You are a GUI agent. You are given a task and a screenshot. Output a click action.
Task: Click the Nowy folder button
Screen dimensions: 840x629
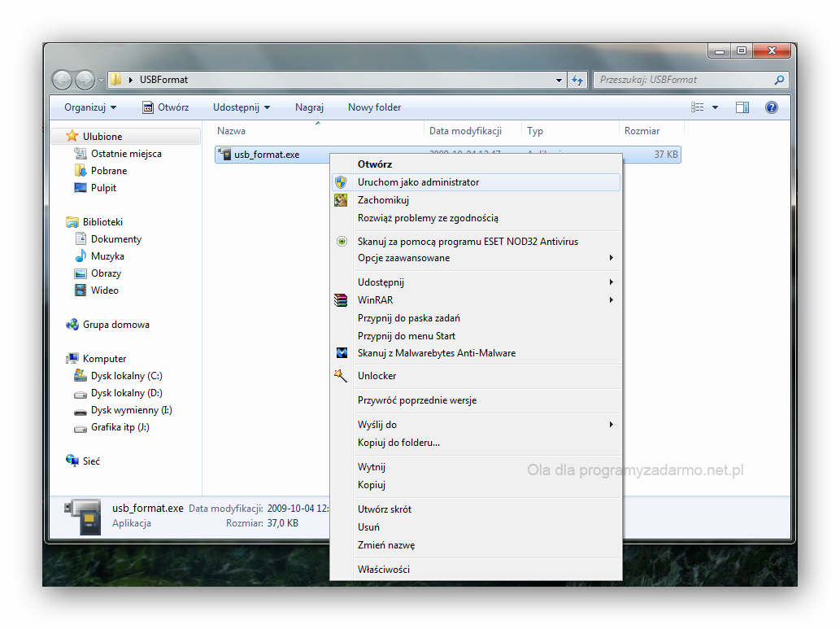[375, 107]
